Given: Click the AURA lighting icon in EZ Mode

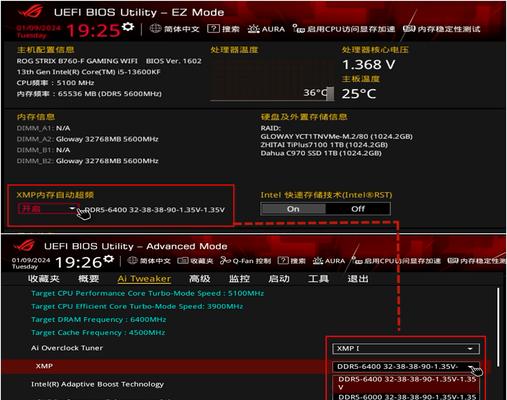Looking at the screenshot, I should coord(253,29).
